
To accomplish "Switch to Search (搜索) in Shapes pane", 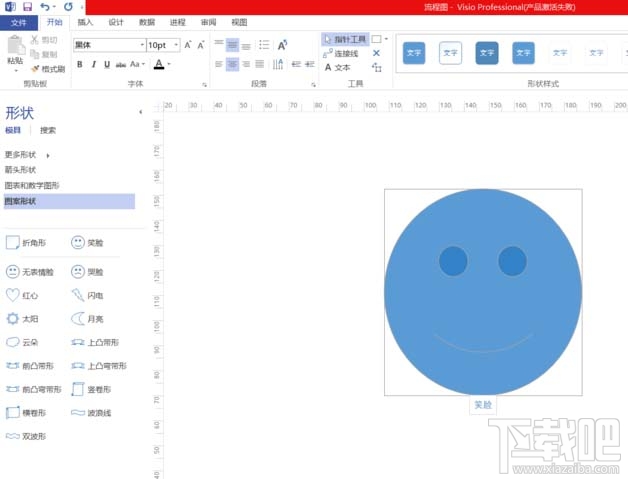I will coord(48,130).
